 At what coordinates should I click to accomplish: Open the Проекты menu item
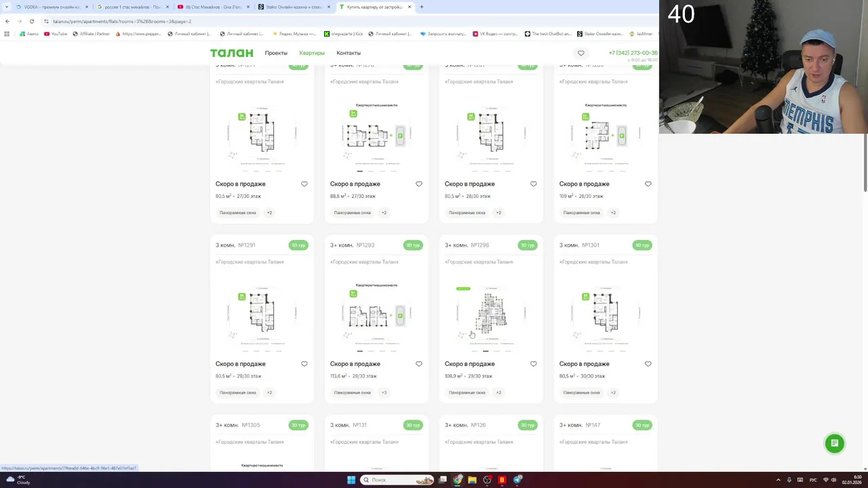point(276,53)
